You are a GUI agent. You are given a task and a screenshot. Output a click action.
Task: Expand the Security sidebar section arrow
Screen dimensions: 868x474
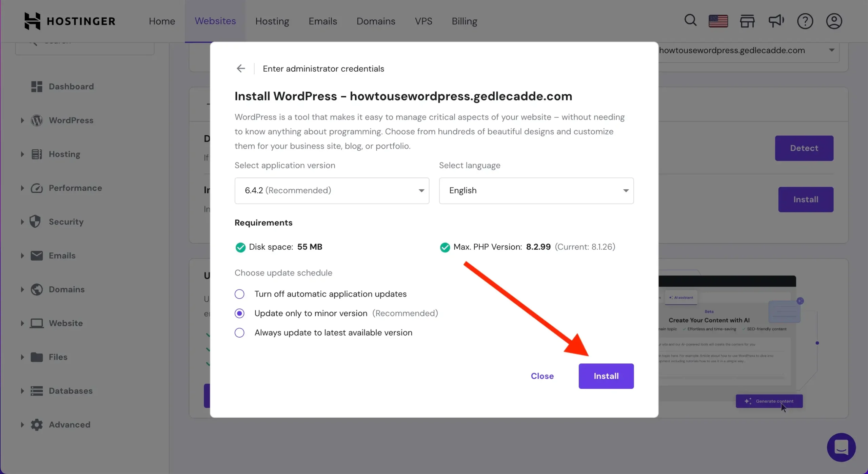pyautogui.click(x=22, y=222)
